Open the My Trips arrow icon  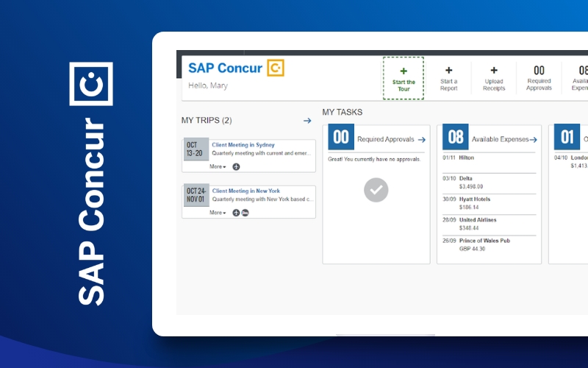(307, 121)
